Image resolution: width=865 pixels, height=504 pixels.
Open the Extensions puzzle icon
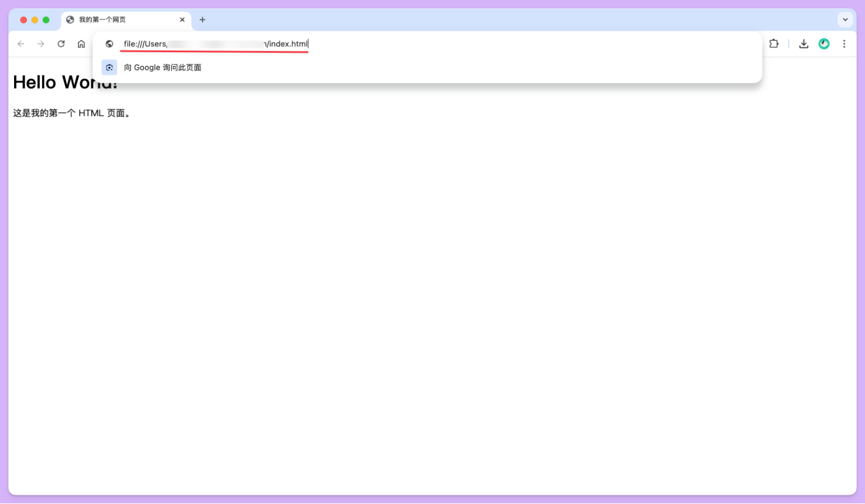click(774, 44)
